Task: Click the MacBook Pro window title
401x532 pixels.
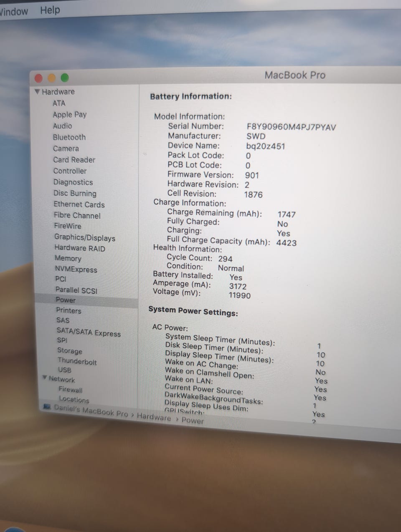Action: [x=295, y=75]
